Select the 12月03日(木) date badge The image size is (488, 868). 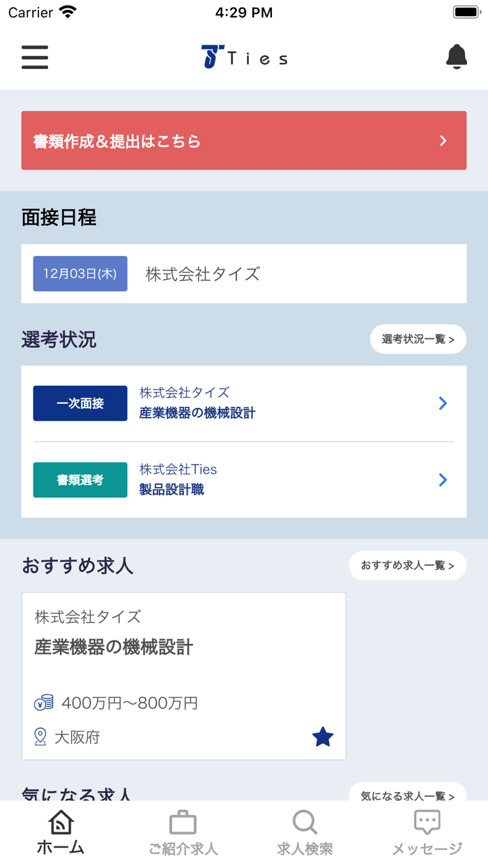79,274
